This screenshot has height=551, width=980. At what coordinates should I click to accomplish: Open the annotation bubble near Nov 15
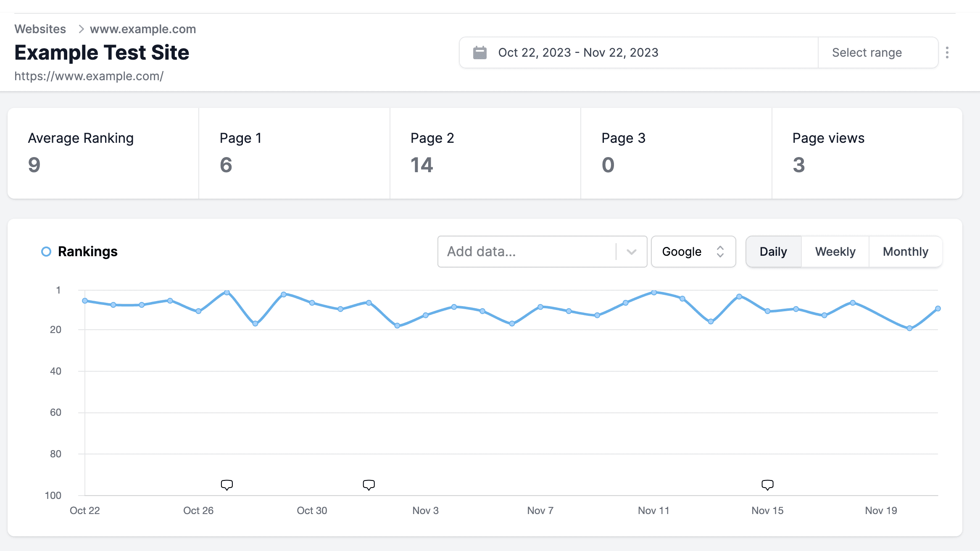(767, 485)
